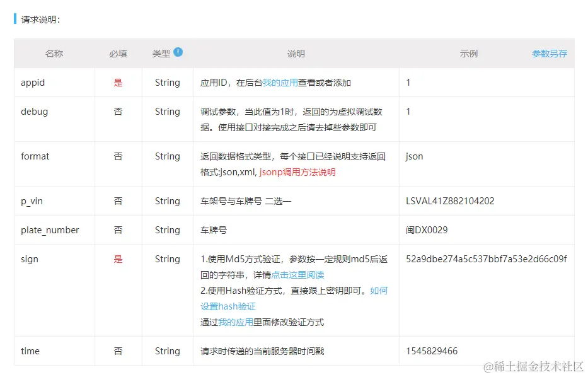The width and height of the screenshot is (588, 377).
Task: Select the time parameter name
Action: [30, 351]
